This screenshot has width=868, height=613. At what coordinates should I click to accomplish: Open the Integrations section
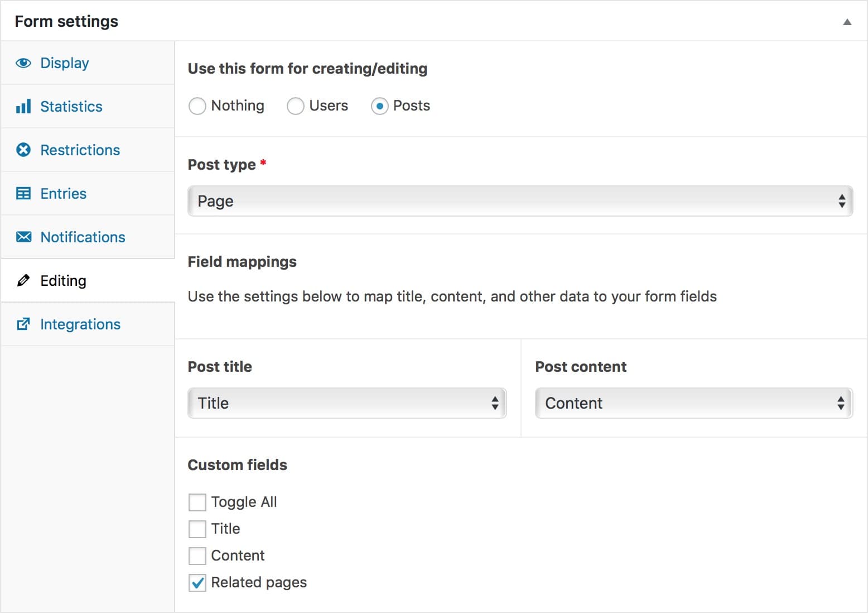pyautogui.click(x=80, y=324)
